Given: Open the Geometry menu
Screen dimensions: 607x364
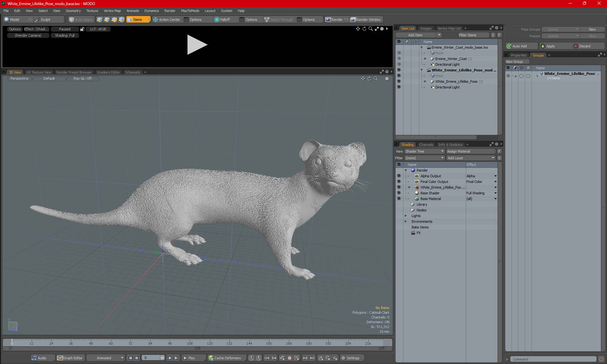Looking at the screenshot, I should tap(73, 11).
